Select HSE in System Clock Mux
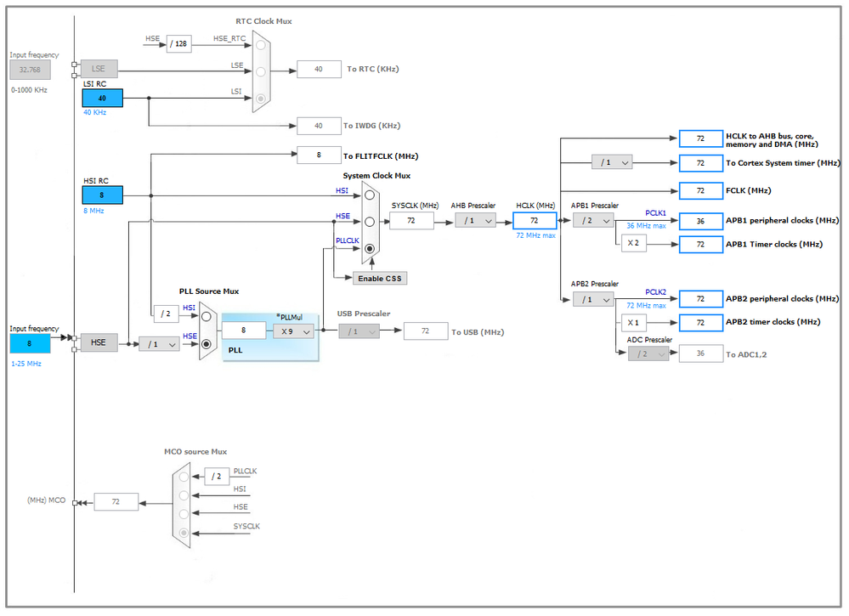This screenshot has height=616, width=849. tap(370, 222)
